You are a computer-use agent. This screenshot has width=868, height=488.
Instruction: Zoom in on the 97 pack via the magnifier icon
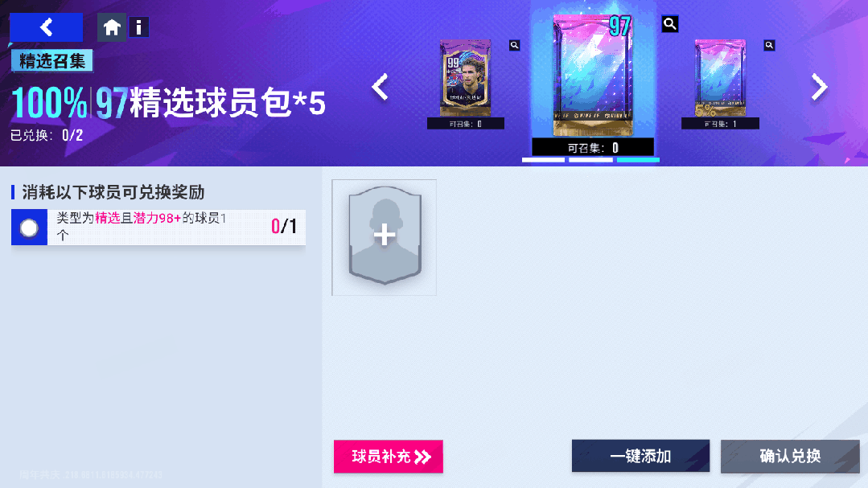coord(670,24)
